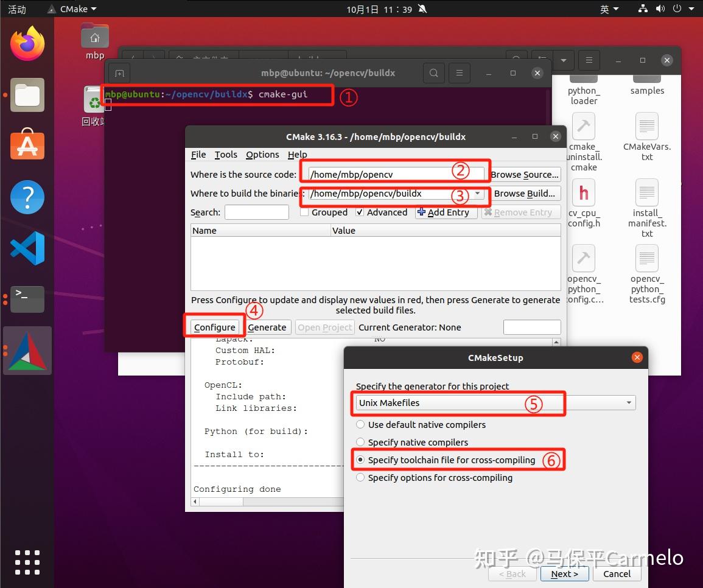Screen dimensions: 703x588
Task: Select the cv_cpu_config.h header file icon
Action: pos(583,193)
